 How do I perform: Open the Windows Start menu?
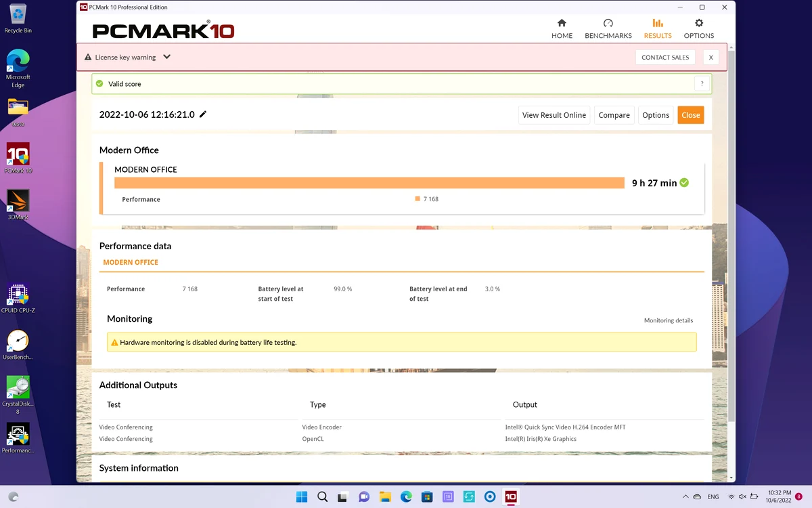click(x=301, y=496)
